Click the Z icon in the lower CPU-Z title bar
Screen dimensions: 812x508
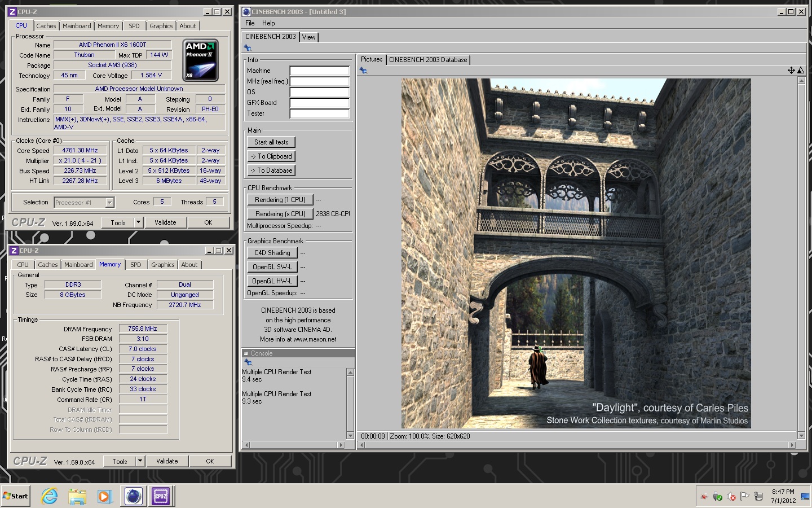14,251
